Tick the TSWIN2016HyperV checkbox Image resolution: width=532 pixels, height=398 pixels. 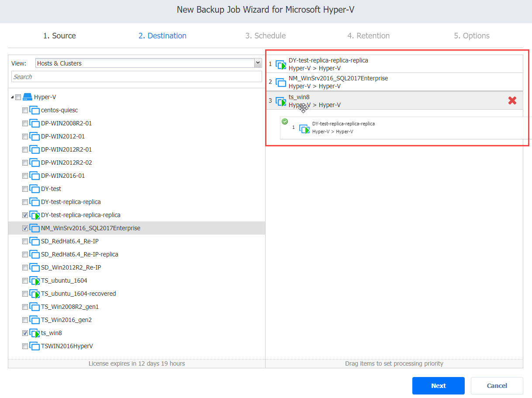tap(25, 346)
